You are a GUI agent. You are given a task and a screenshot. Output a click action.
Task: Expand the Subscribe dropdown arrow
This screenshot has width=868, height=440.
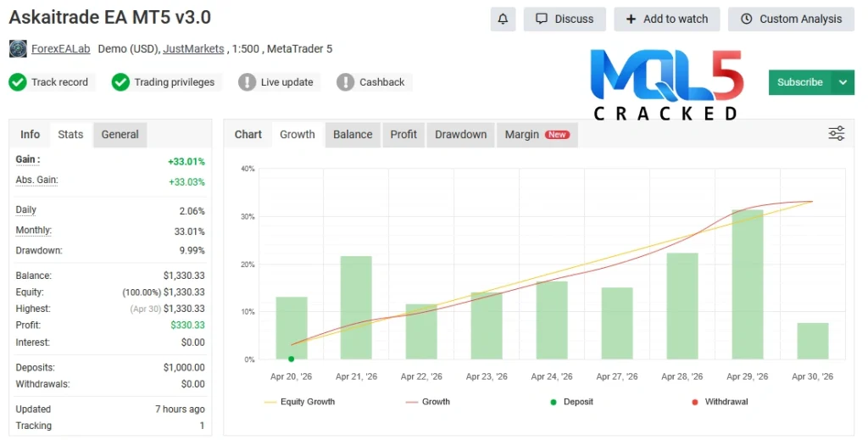[843, 82]
